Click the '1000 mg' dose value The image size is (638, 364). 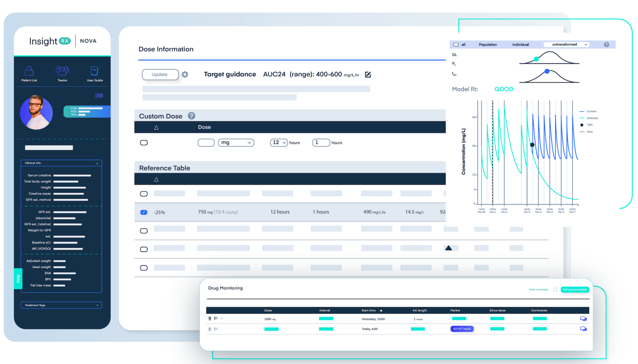click(270, 319)
